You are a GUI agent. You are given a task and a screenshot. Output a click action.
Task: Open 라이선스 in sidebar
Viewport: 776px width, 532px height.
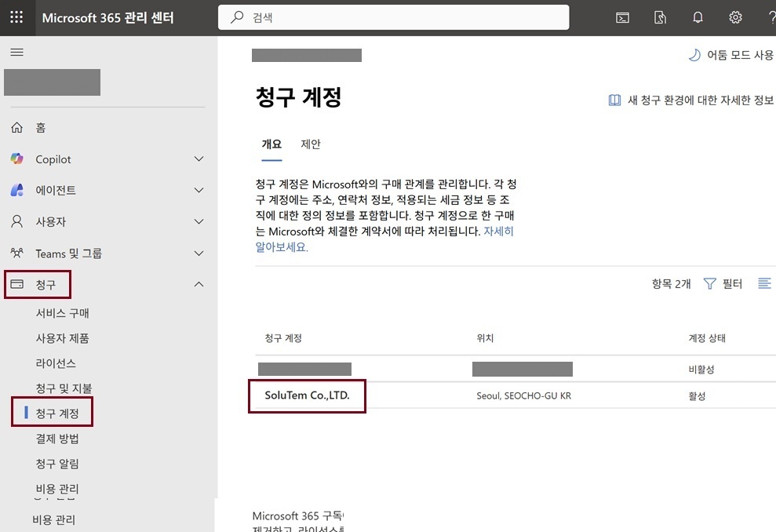(x=56, y=363)
